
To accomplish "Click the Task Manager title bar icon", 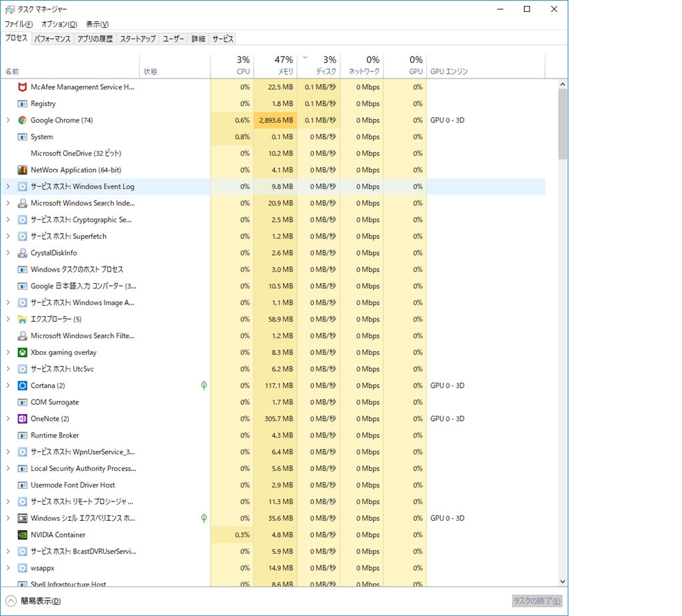I will 9,9.
